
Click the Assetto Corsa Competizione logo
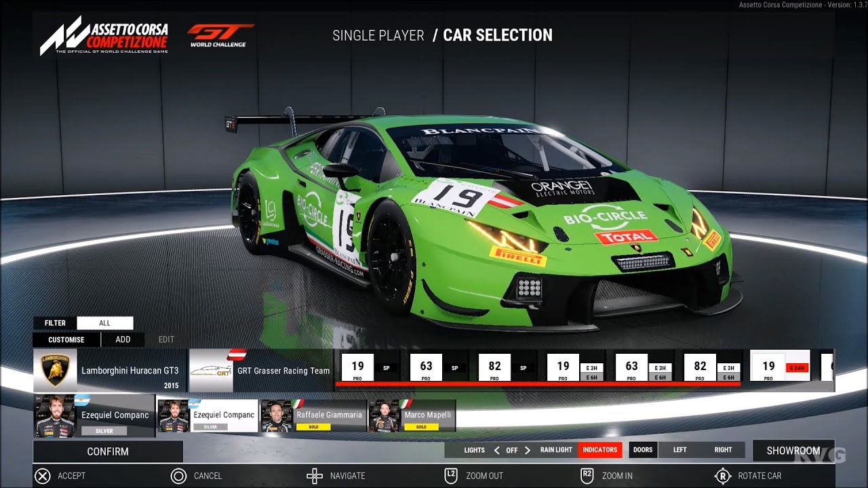104,36
